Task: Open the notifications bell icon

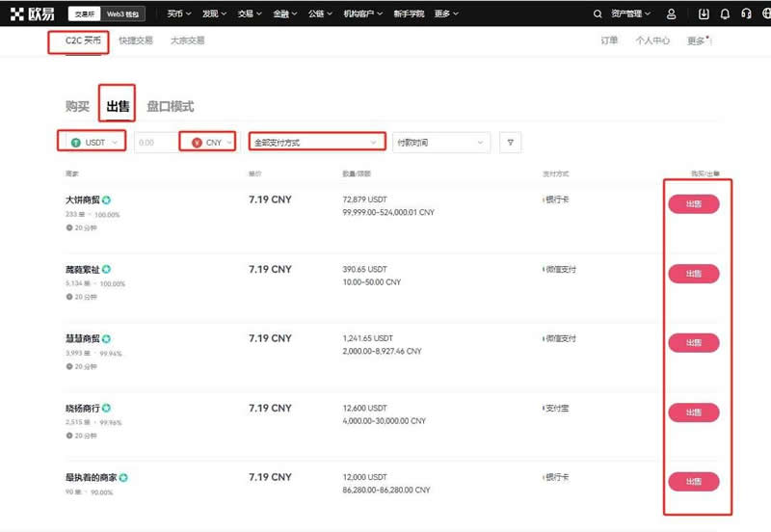Action: coord(724,14)
